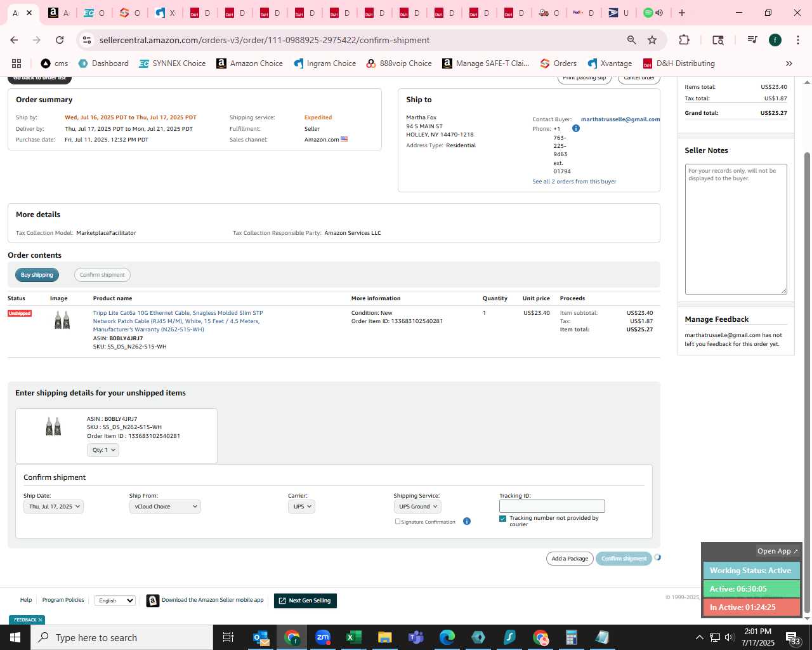Show more bookmarks with the double chevron
Screen dimensions: 812x650
pyautogui.click(x=789, y=63)
